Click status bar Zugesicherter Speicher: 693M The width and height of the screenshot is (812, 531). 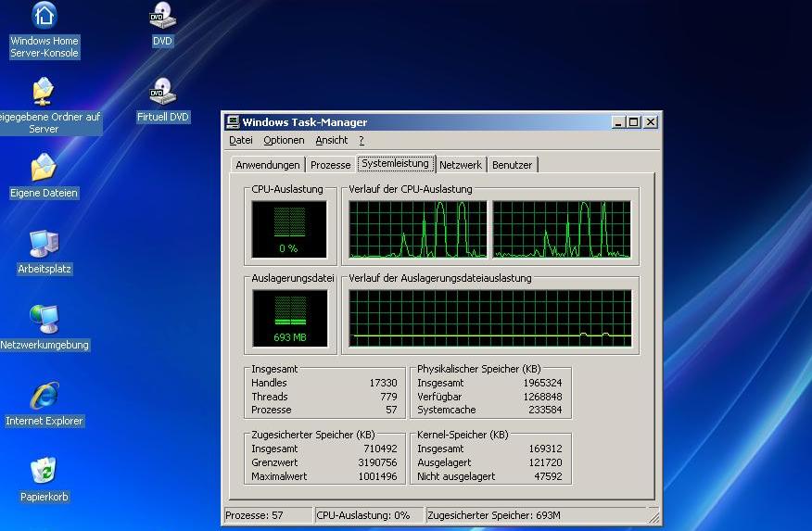[x=536, y=515]
